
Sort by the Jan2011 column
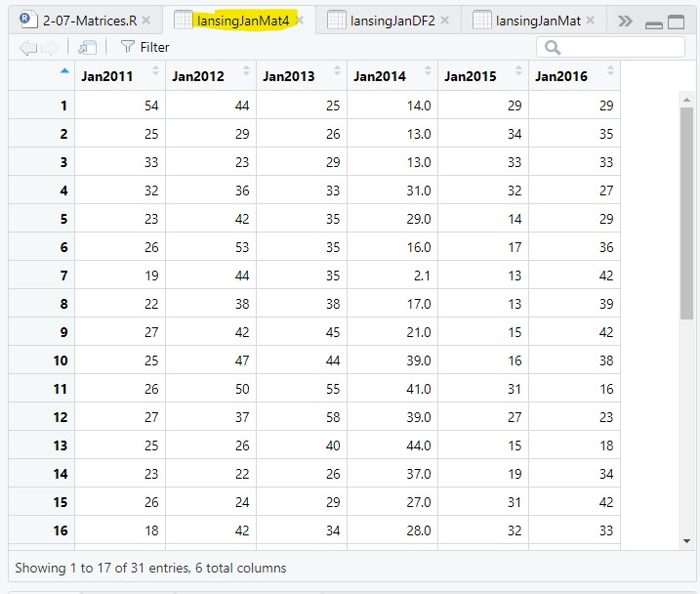(x=120, y=76)
